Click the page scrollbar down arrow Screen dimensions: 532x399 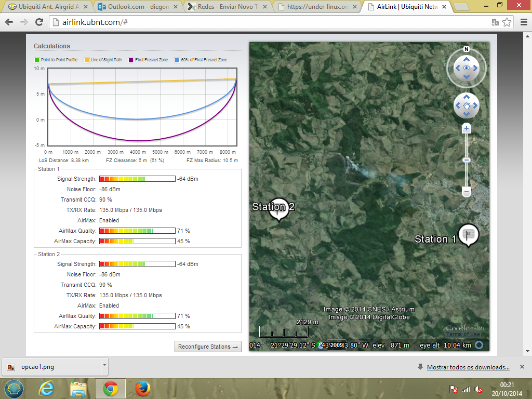pos(527,352)
